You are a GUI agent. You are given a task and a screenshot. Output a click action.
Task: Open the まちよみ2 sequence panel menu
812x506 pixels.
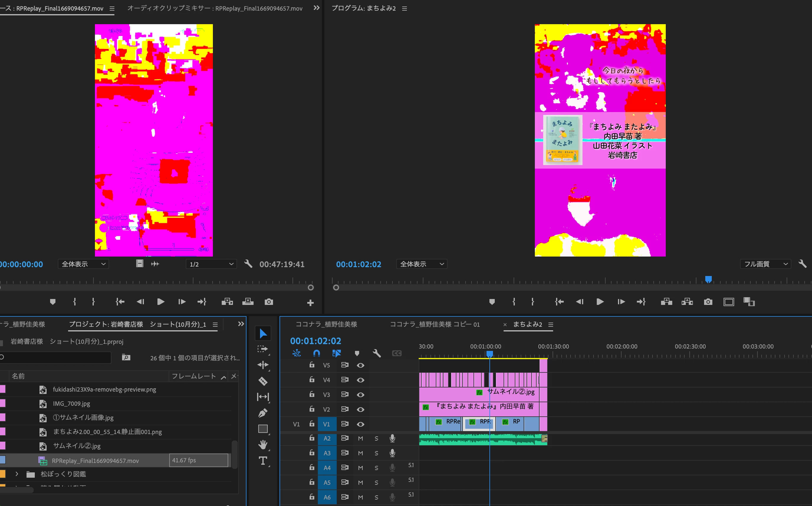551,325
